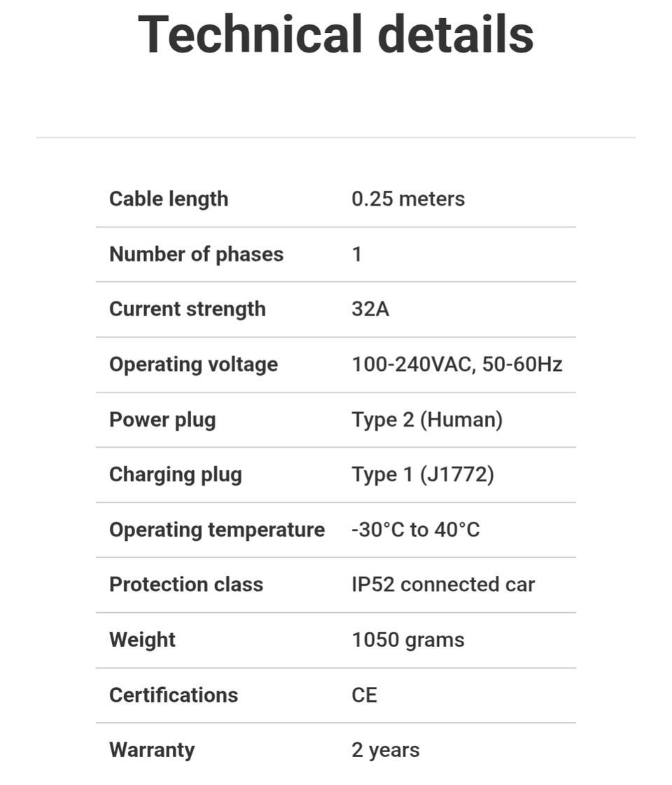Click the 1050 grams weight value
Image resolution: width=672 pixels, height=785 pixels.
[408, 640]
